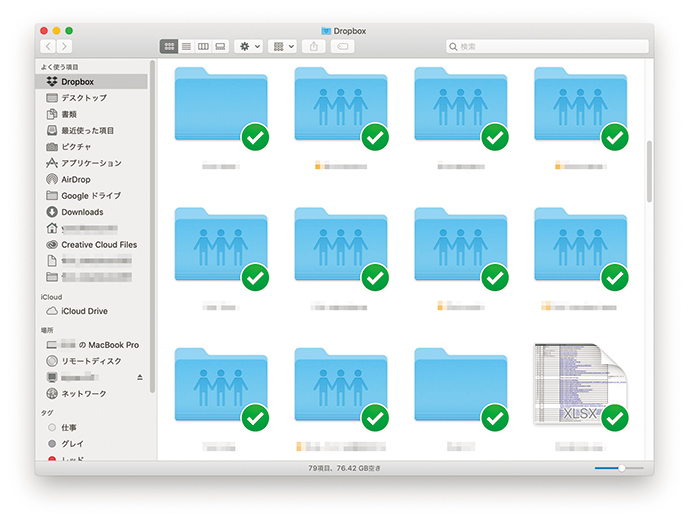This screenshot has height=522, width=689.
Task: Switch to gallery view mode
Action: point(220,46)
